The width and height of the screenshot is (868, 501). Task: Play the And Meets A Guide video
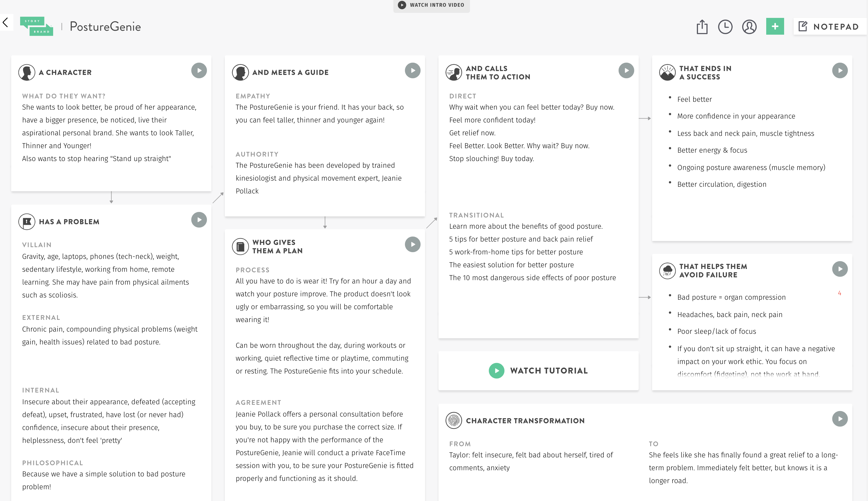tap(412, 70)
